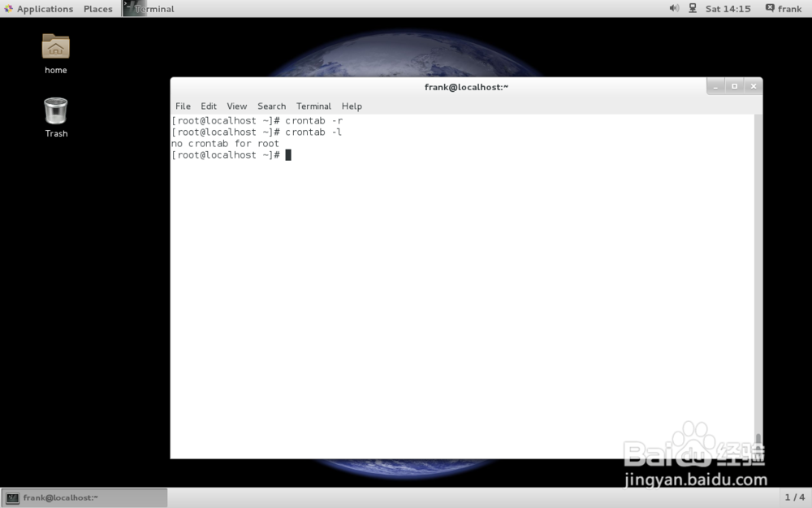Click the frank@localhost taskbar entry
The height and width of the screenshot is (508, 812).
click(84, 497)
